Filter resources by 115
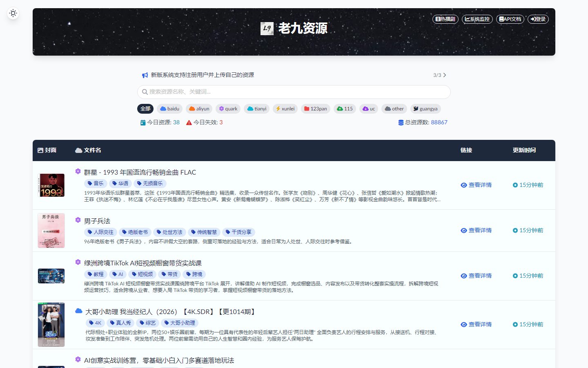 pyautogui.click(x=345, y=109)
